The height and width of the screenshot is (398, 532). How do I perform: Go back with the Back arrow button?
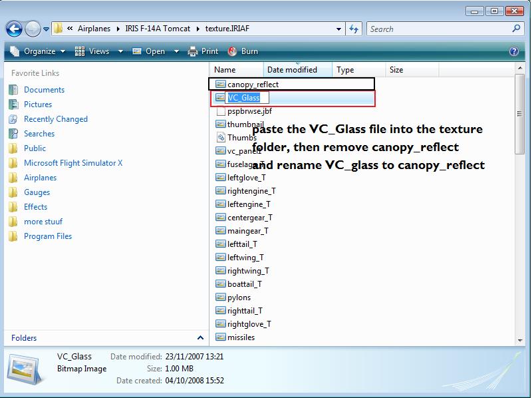(x=14, y=29)
